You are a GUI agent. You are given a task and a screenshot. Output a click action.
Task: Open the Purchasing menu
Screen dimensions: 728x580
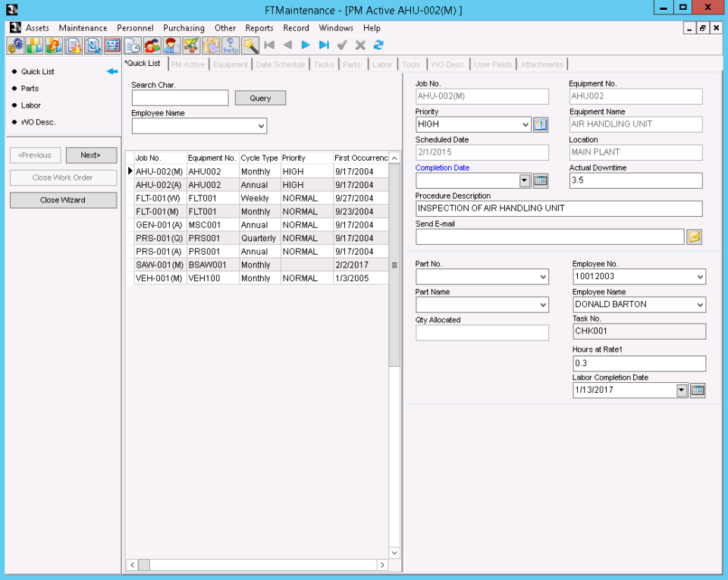[184, 28]
